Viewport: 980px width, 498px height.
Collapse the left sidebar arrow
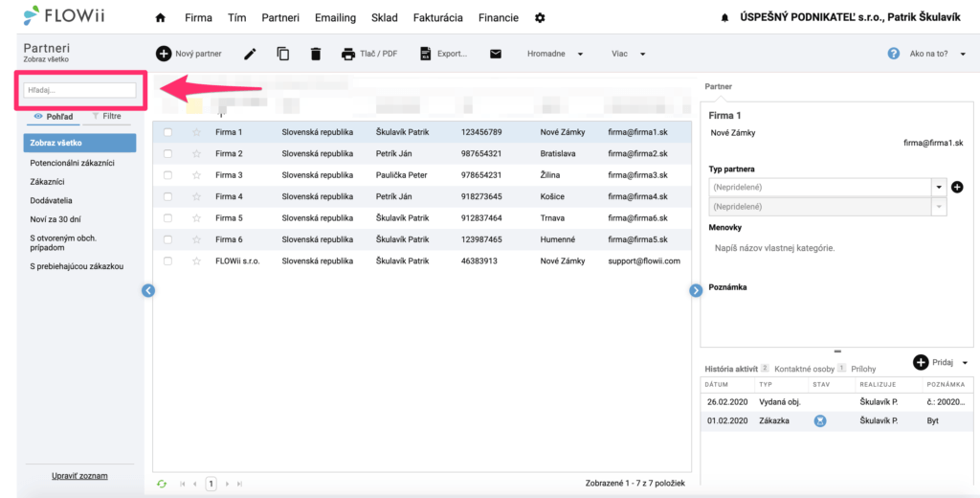point(148,289)
